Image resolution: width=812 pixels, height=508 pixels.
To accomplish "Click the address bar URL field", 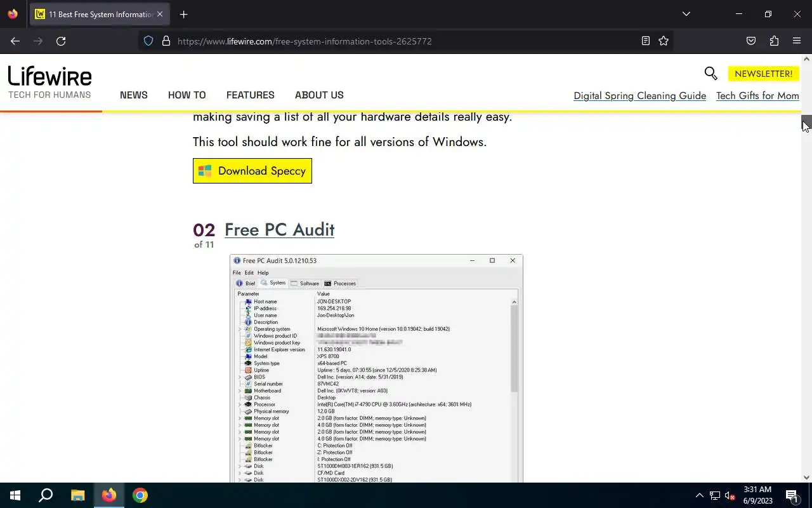I will pos(406,41).
